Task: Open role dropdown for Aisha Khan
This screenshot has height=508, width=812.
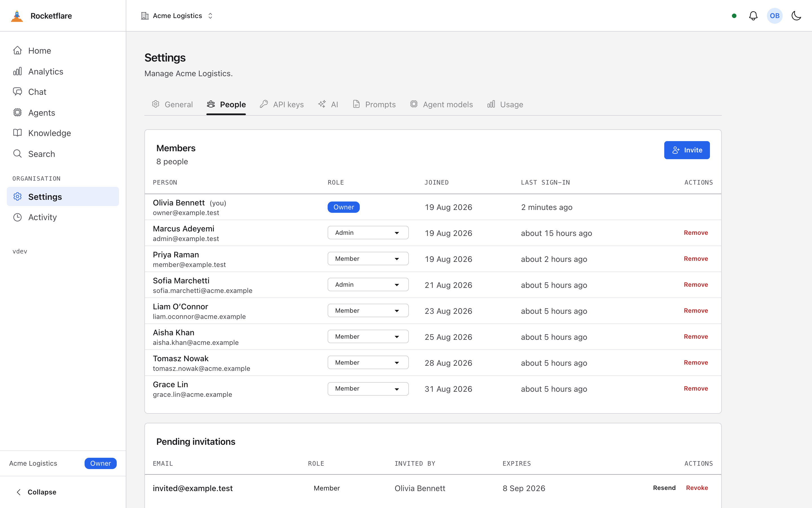Action: pos(368,337)
